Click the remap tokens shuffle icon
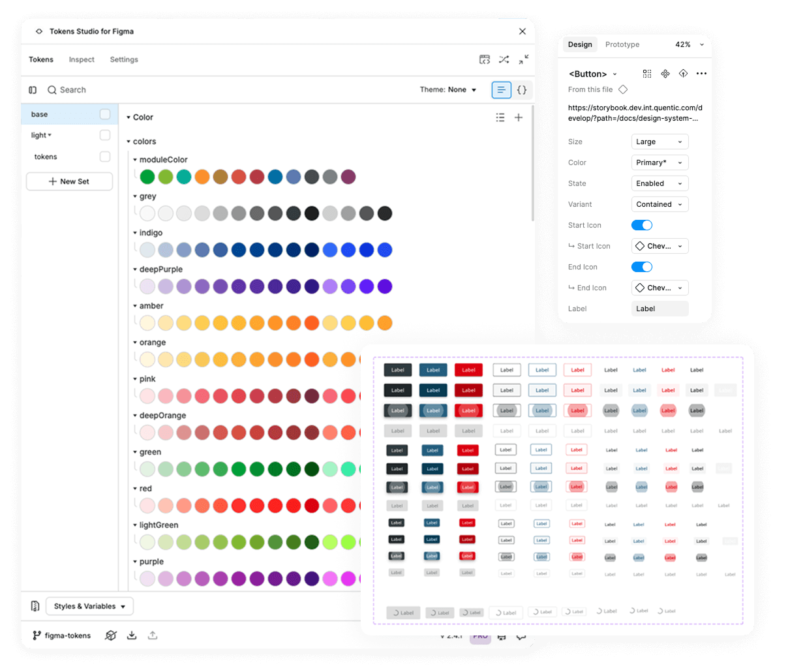Viewport: 788px width, 672px height. click(504, 59)
